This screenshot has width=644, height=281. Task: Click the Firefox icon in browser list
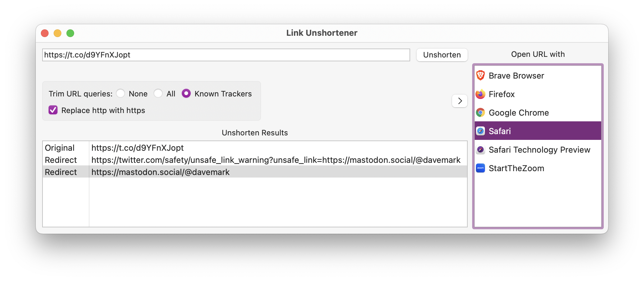pyautogui.click(x=480, y=94)
